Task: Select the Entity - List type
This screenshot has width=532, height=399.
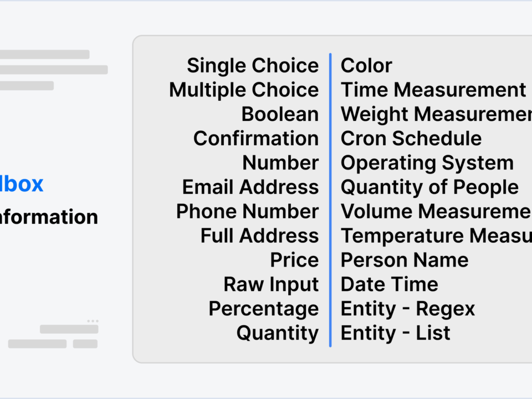Action: coord(396,334)
